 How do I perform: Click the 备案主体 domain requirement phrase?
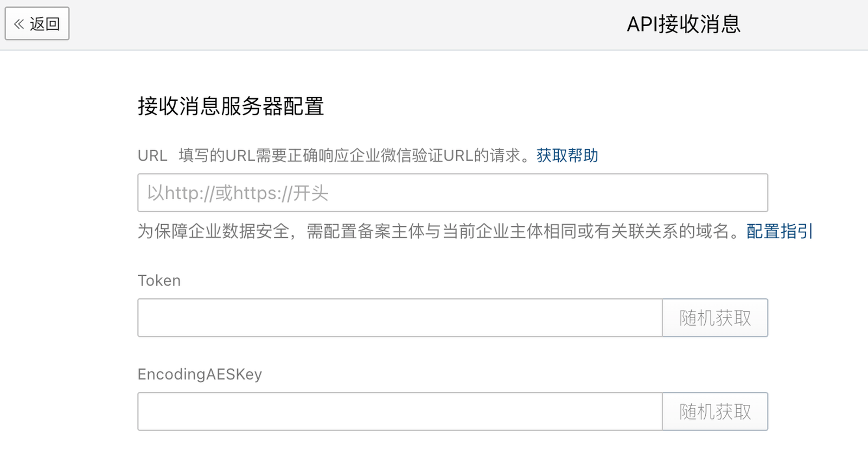[x=382, y=231]
